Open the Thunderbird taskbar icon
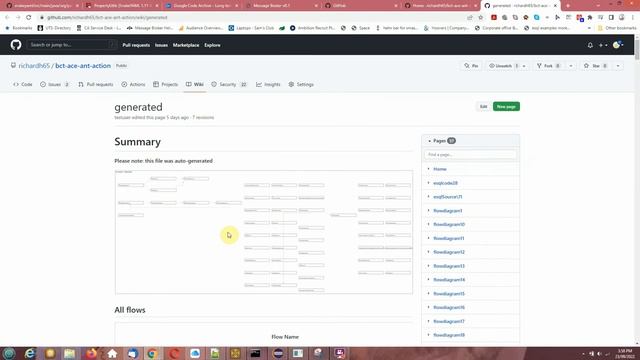The height and width of the screenshot is (360, 640). [x=133, y=353]
